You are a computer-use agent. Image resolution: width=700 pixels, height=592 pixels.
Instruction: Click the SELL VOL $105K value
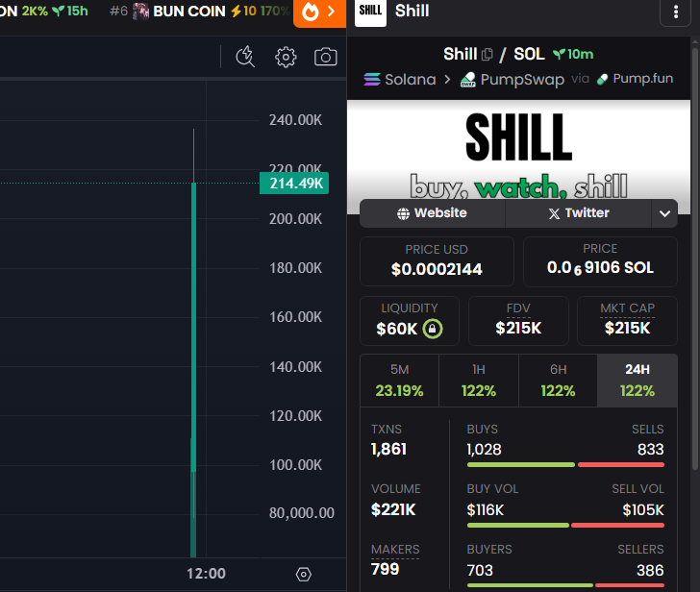point(643,509)
